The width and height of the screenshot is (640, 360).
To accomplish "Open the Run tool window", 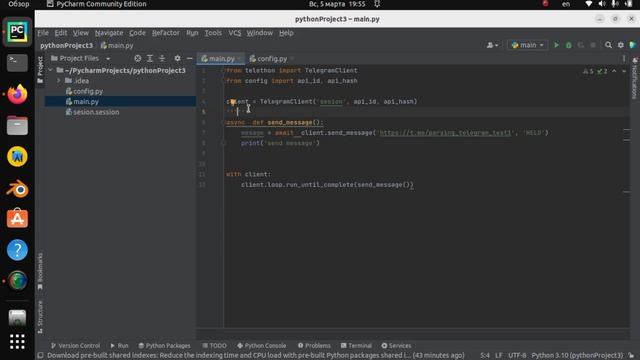I will 119,345.
